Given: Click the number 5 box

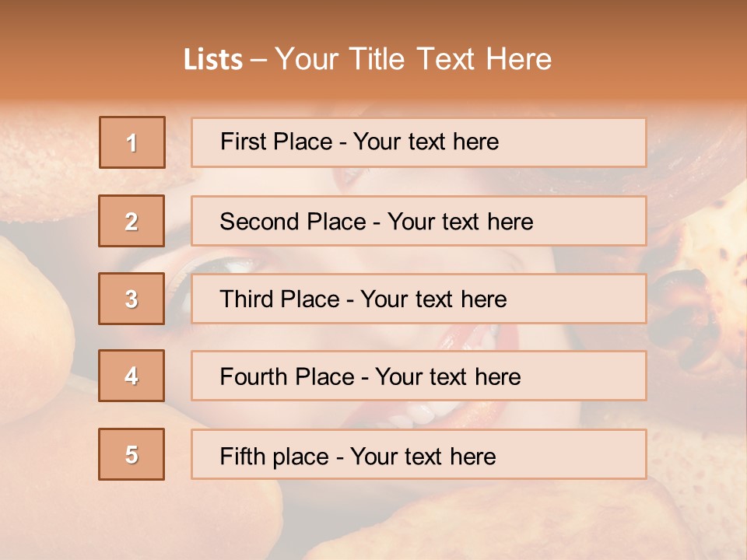Looking at the screenshot, I should pyautogui.click(x=132, y=454).
